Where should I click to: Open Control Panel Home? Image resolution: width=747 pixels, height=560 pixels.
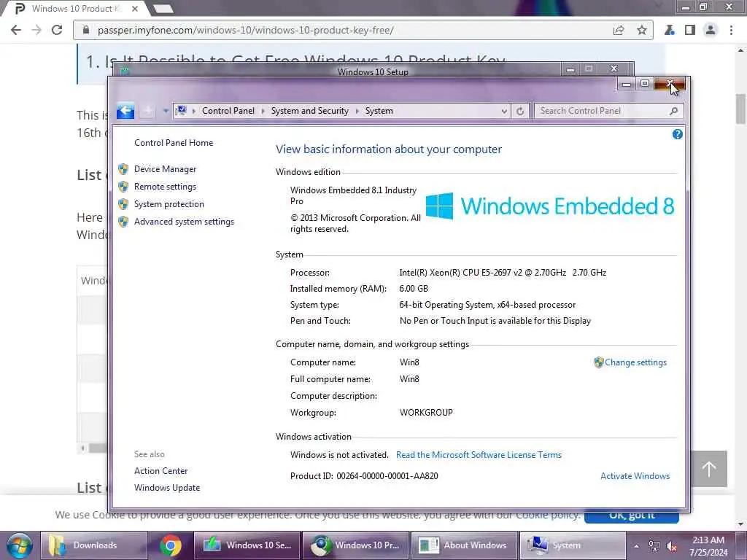click(174, 143)
